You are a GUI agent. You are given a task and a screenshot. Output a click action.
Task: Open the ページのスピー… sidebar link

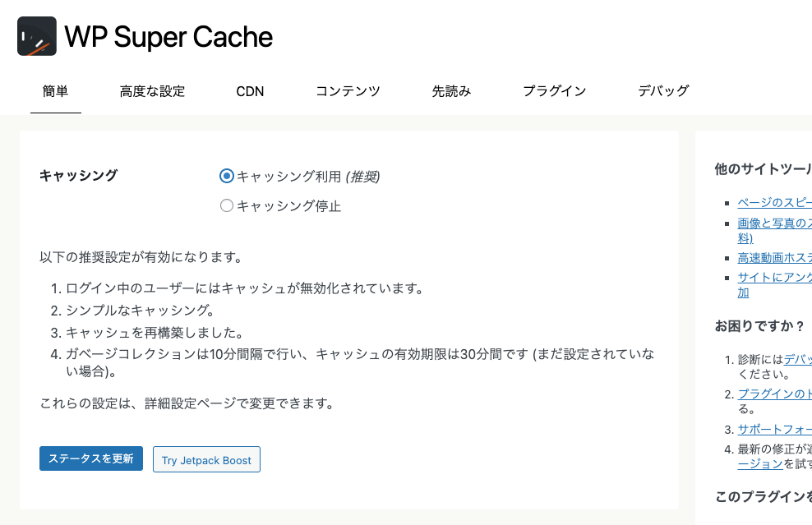pyautogui.click(x=774, y=202)
